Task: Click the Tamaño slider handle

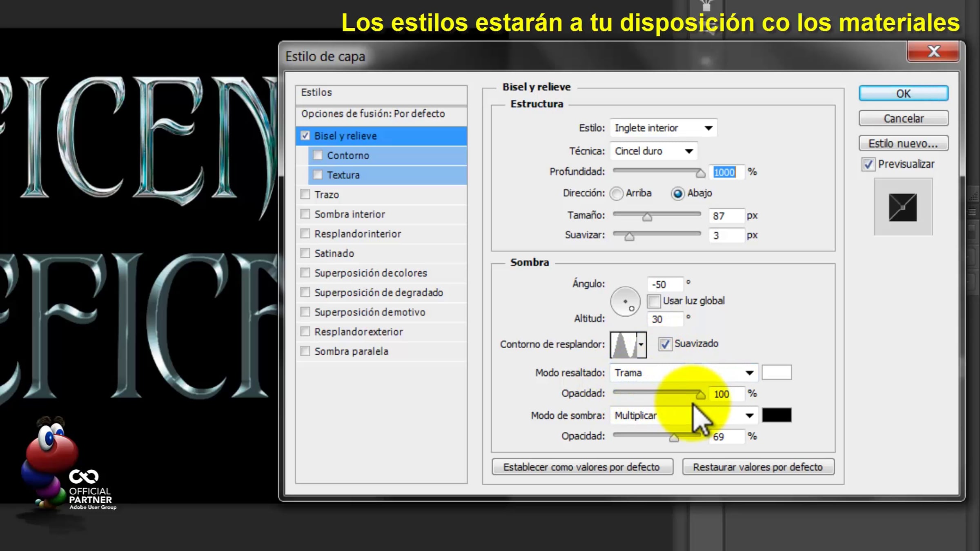Action: pyautogui.click(x=647, y=217)
